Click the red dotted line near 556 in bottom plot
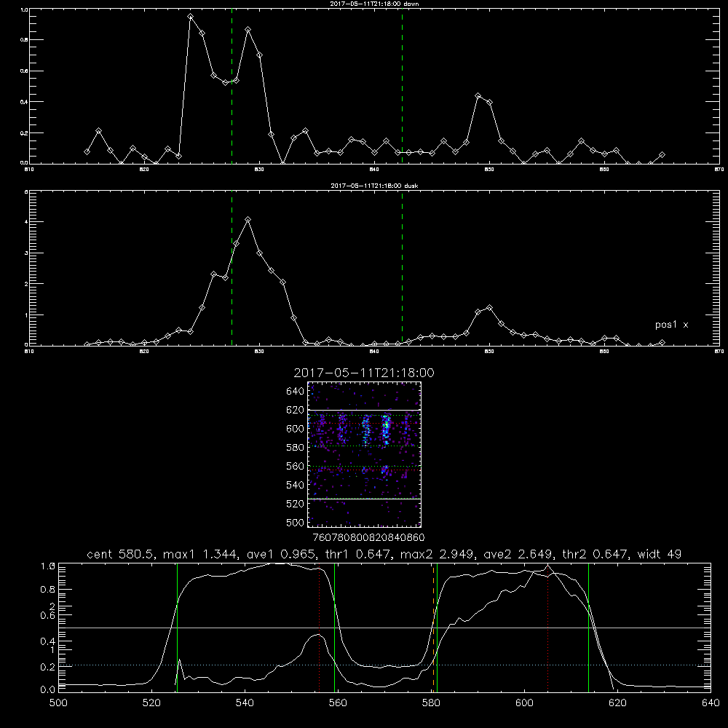 click(319, 627)
